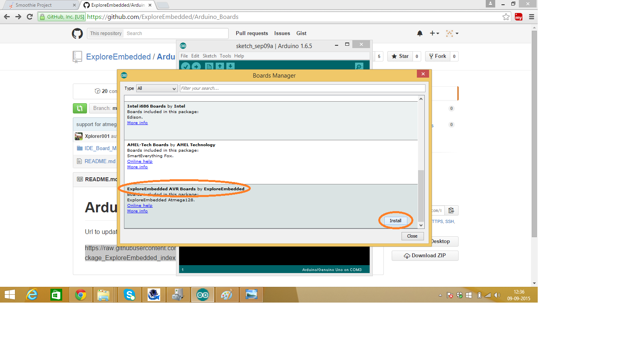The image size is (644, 353).
Task: Click Chrome's forward navigation arrow
Action: [18, 17]
